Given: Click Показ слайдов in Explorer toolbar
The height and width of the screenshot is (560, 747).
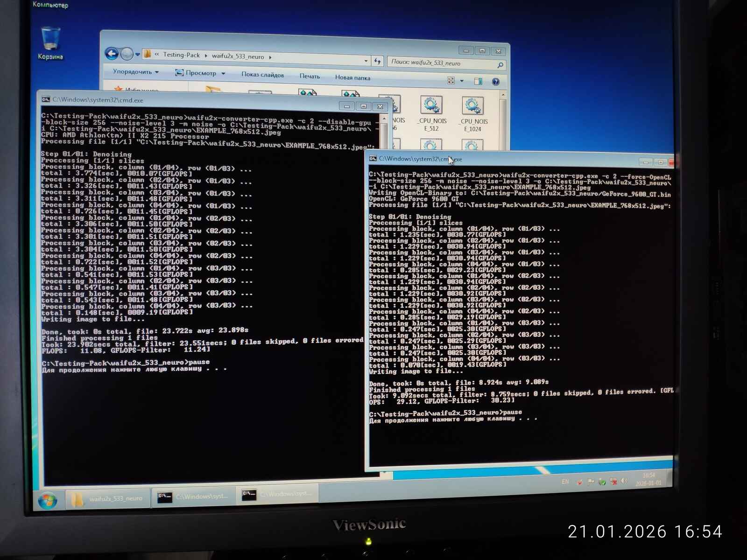Looking at the screenshot, I should pyautogui.click(x=262, y=75).
